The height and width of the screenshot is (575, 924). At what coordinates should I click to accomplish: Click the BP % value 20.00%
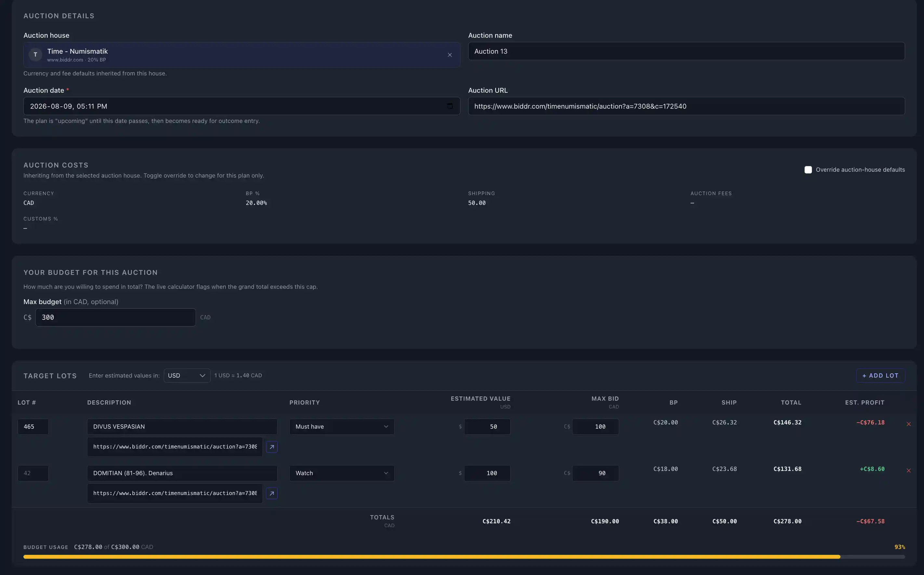click(x=256, y=203)
